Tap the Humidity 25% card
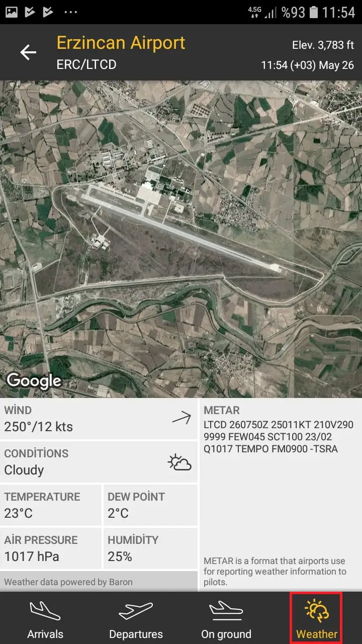This screenshot has width=362, height=644. pos(150,549)
